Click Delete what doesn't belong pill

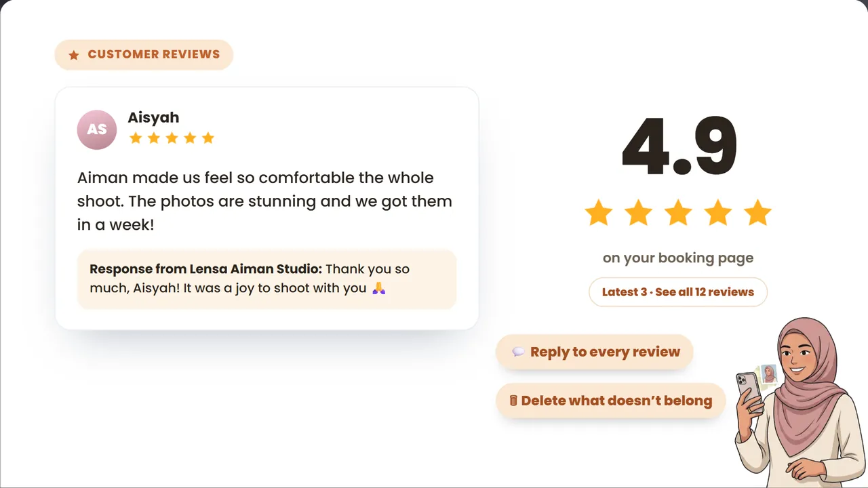tap(611, 401)
